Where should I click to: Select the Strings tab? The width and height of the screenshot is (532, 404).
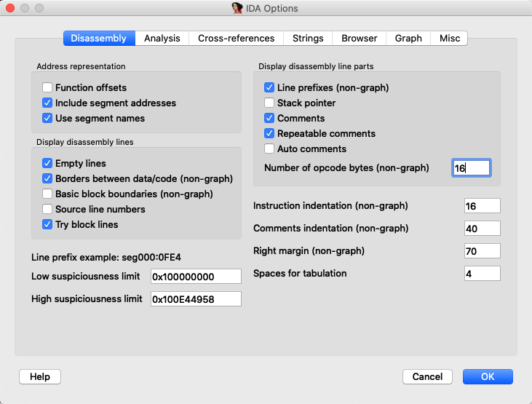coord(308,38)
